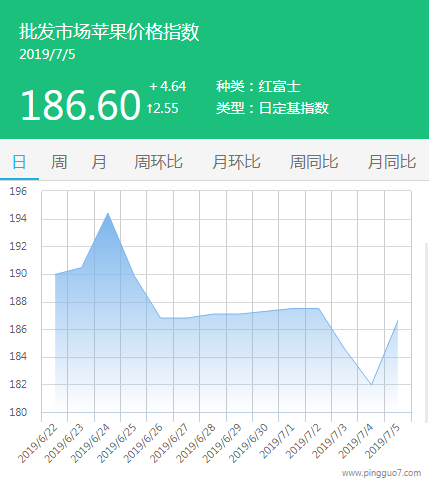The width and height of the screenshot is (429, 485).
Task: Click the vertical scrollbar beside the chart
Action: tap(426, 332)
